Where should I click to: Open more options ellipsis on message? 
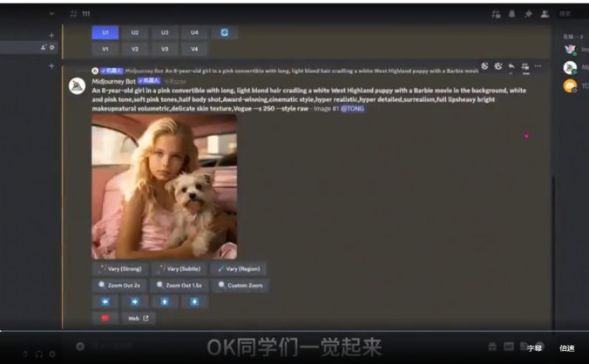[x=538, y=66]
